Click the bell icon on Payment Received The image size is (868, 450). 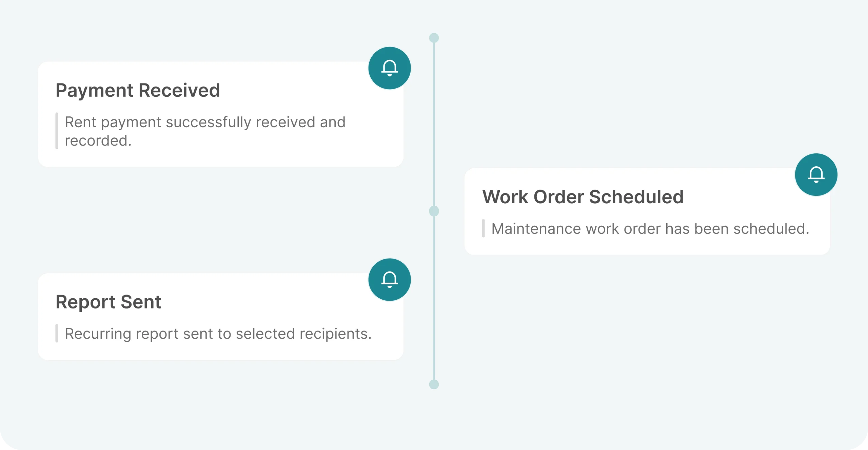pos(390,68)
